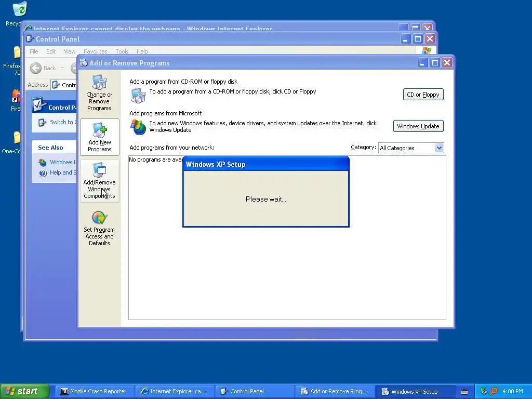Click the Back button in Control Panel
Viewport: 532px width, 399px height.
point(43,68)
